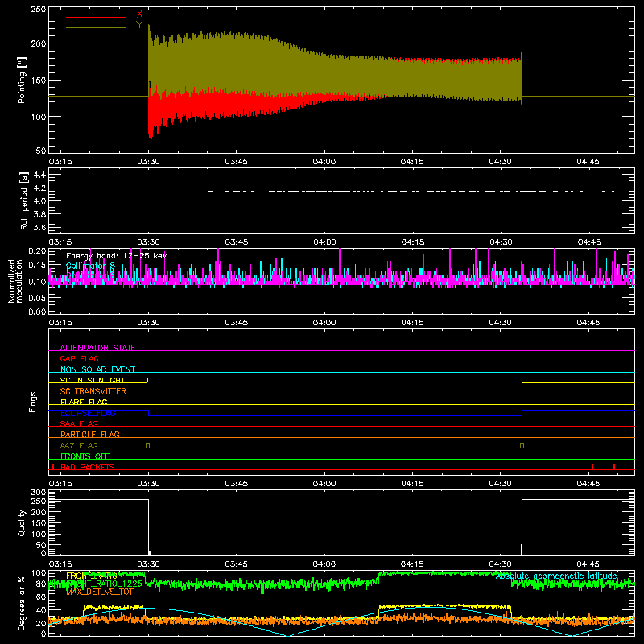
Task: Select the AAZ_FLAG label
Action: tap(79, 445)
